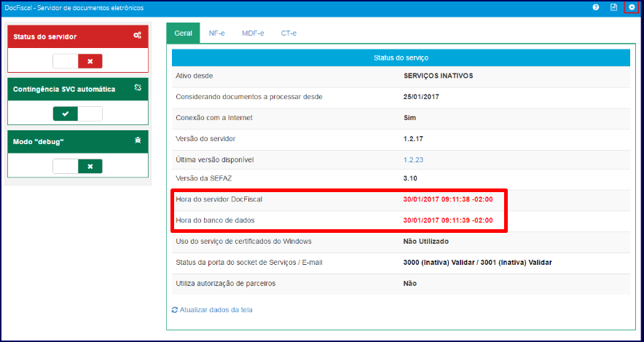This screenshot has width=644, height=342.
Task: Click the Não Utilizado value
Action: [426, 241]
